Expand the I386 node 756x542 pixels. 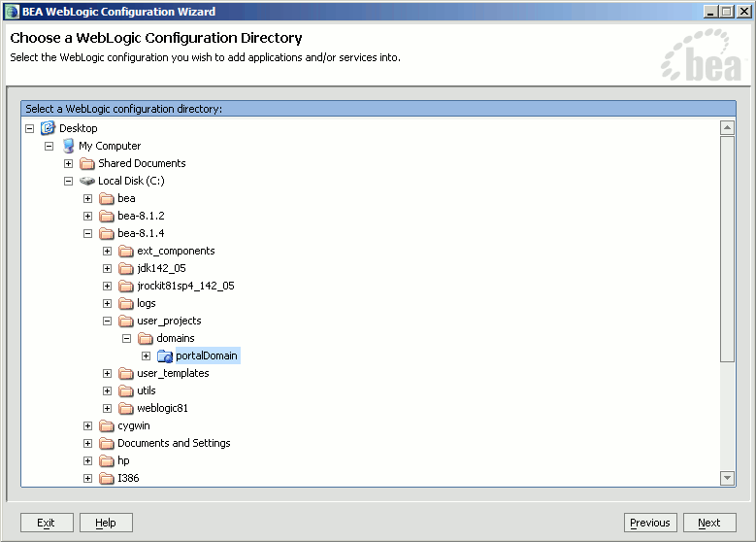[87, 478]
